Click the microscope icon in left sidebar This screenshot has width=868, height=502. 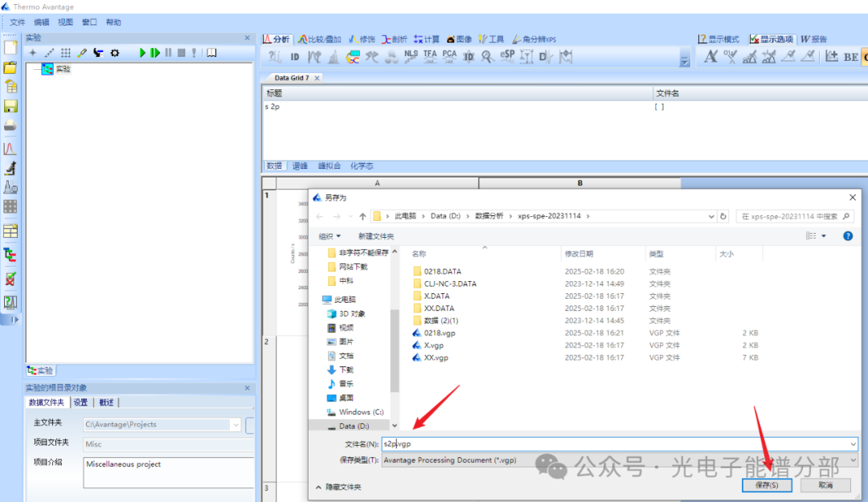point(10,168)
